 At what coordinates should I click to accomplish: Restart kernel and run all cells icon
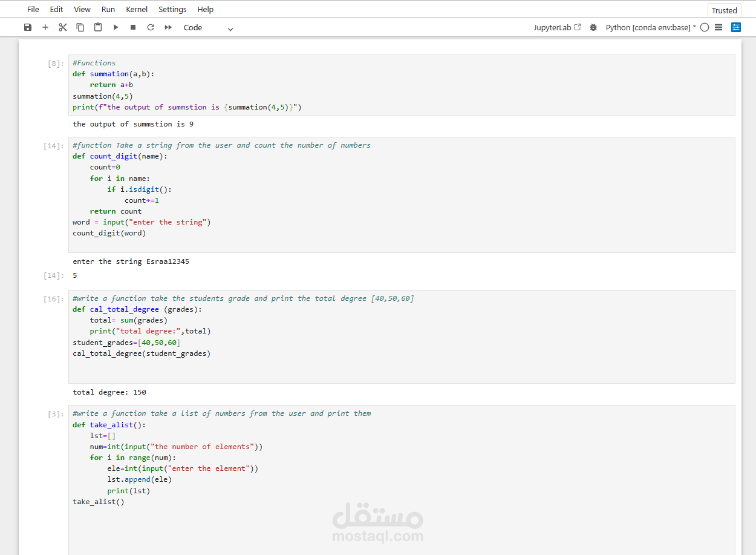168,27
